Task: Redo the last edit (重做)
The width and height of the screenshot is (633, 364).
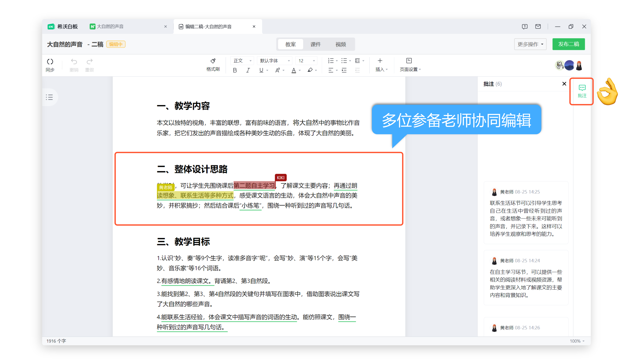Action: [x=89, y=65]
